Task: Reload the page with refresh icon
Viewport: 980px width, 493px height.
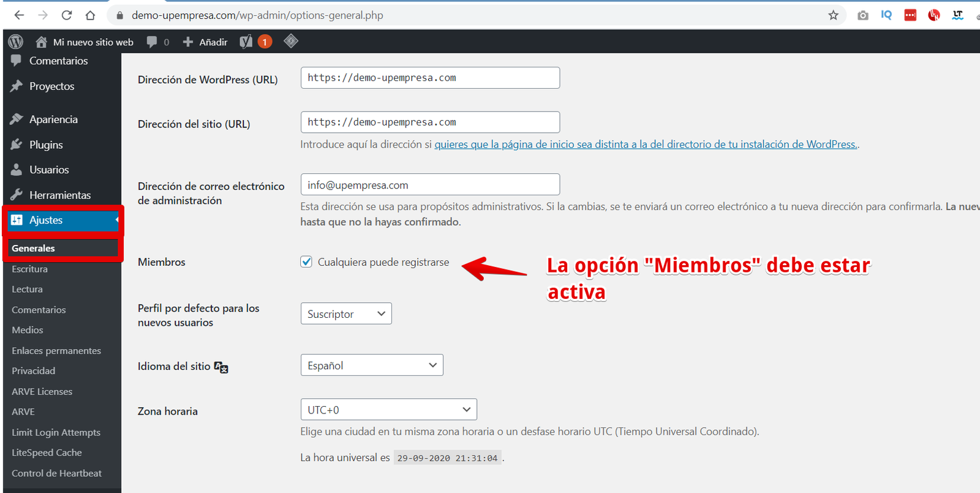Action: point(67,15)
